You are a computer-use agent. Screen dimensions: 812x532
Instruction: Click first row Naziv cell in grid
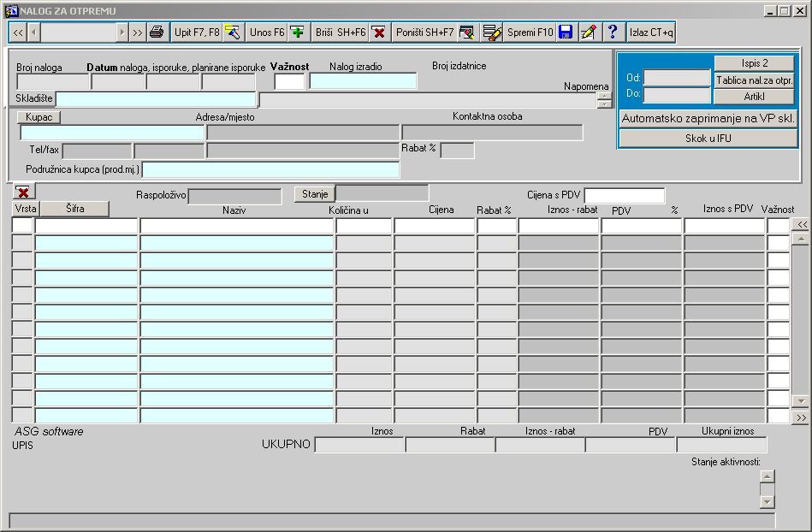pyautogui.click(x=237, y=226)
